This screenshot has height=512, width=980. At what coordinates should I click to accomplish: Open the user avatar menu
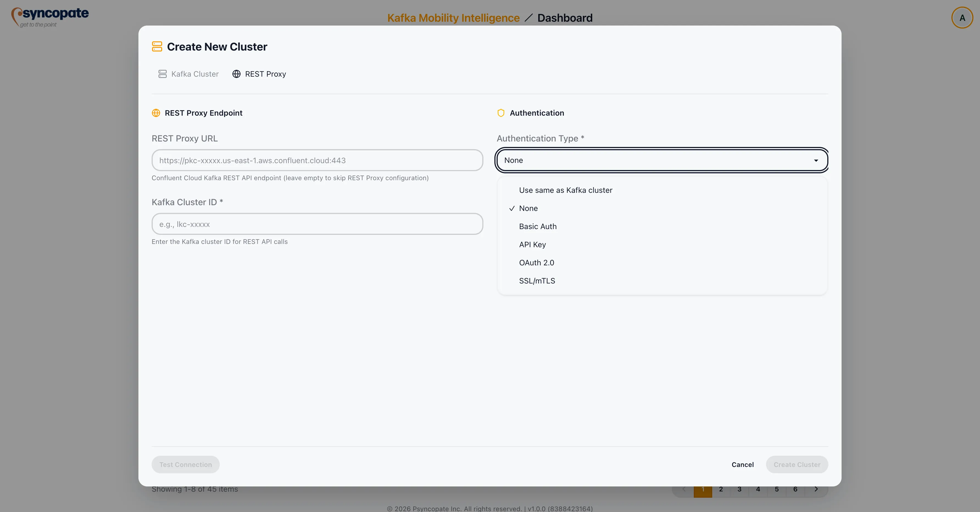[x=962, y=18]
